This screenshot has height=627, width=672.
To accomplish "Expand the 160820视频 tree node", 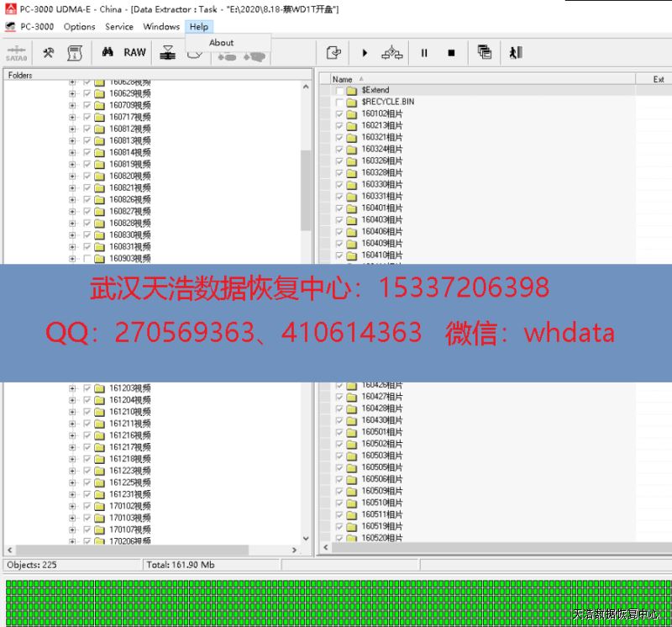I will [72, 177].
